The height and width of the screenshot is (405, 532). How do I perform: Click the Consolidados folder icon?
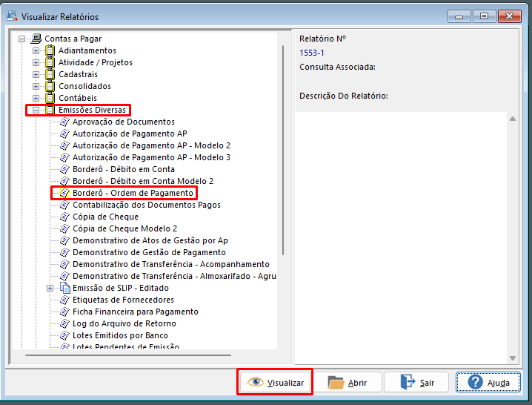pos(50,86)
